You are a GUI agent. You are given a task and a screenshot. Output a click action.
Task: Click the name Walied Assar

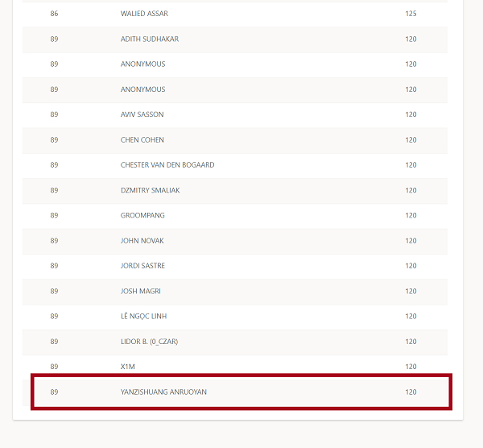point(144,14)
